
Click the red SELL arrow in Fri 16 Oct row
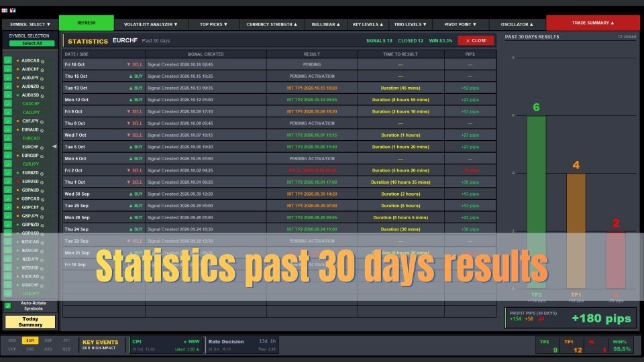[x=129, y=64]
